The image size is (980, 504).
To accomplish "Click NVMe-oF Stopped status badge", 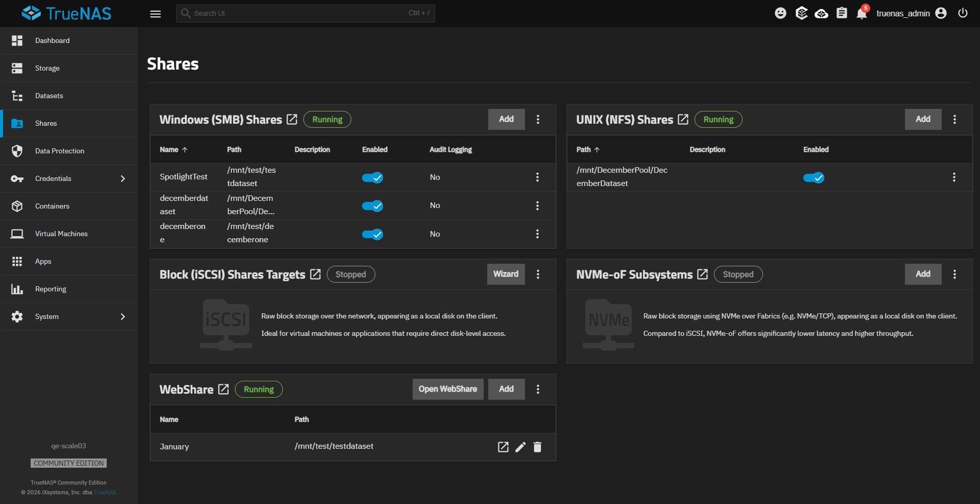I will pyautogui.click(x=738, y=274).
